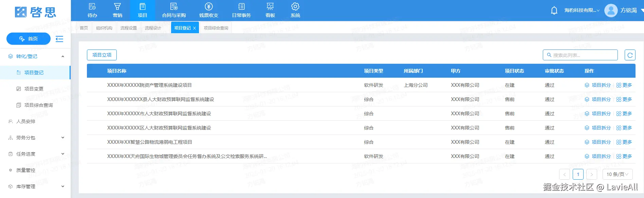Expand the 任务进度 sidebar group
Viewport: 644px width, 198px height.
pos(35,154)
